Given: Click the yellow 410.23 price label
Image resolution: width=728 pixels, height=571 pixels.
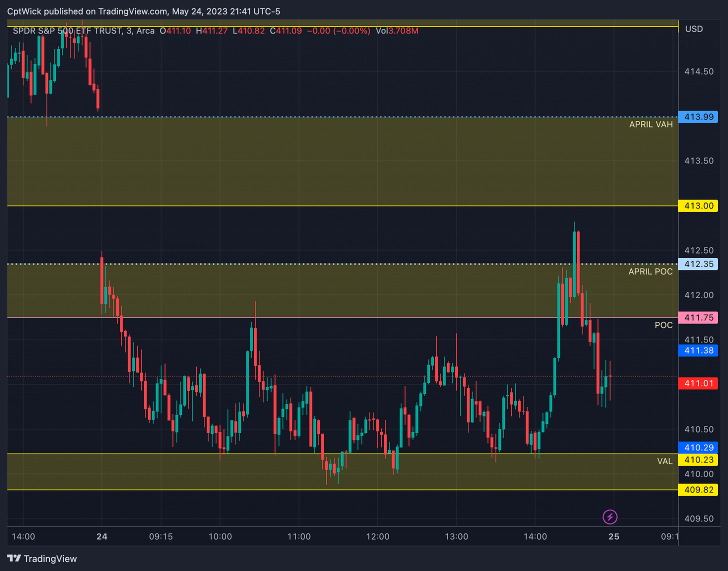Looking at the screenshot, I should (698, 460).
